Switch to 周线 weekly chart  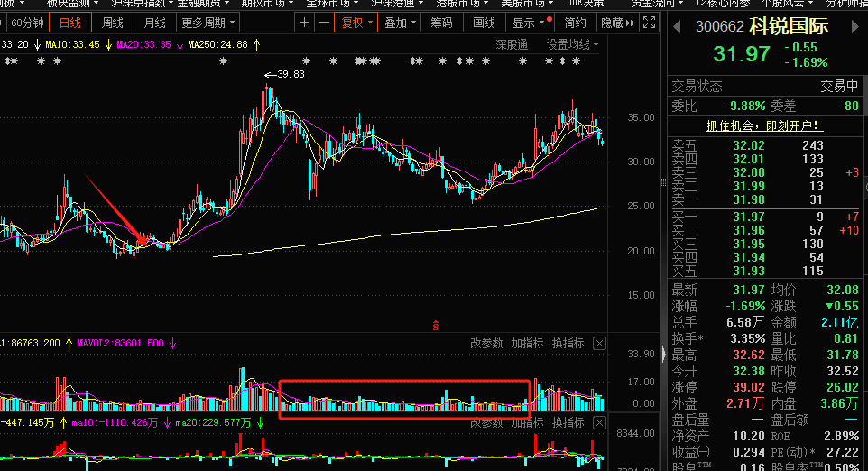(x=113, y=23)
